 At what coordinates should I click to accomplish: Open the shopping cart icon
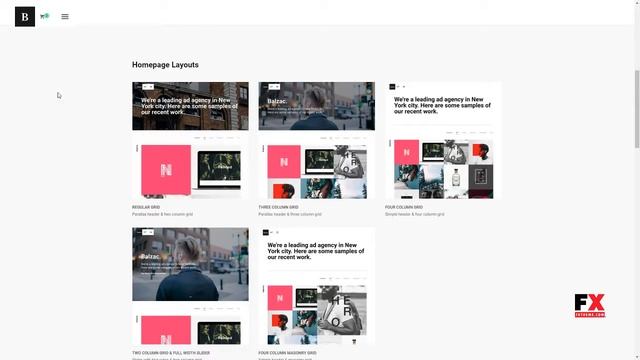coord(44,16)
